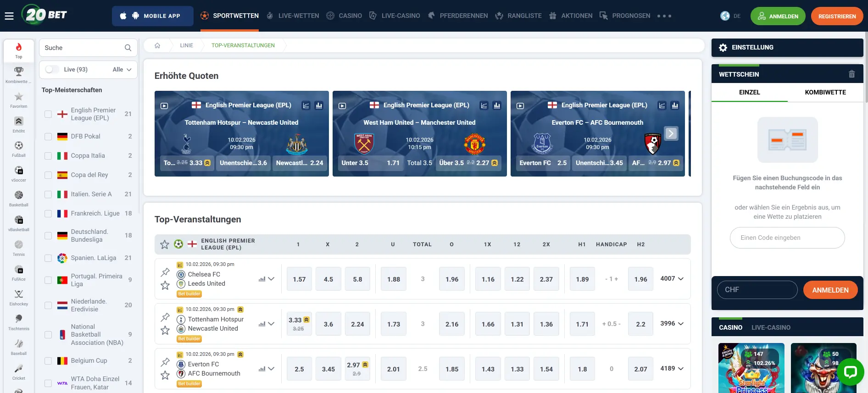Expand the 4007 markets for Chelsea match
This screenshot has height=393, width=868.
(672, 279)
